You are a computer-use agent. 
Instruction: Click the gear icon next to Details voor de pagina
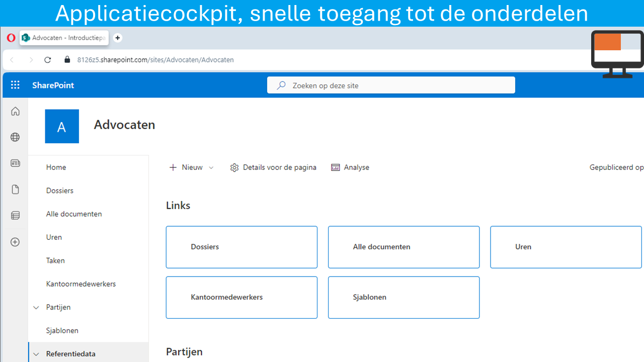point(234,167)
